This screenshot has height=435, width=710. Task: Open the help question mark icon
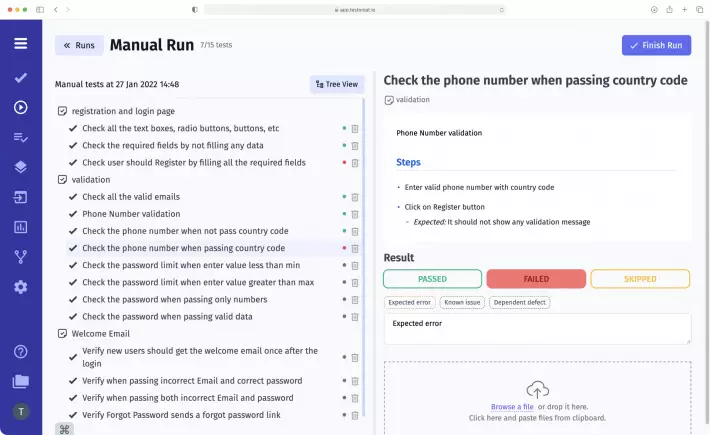20,351
